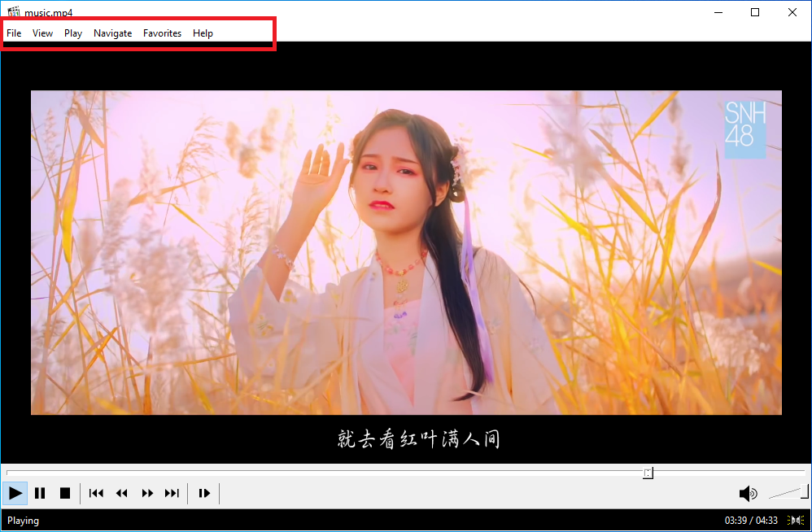Stop the video with the Stop button

[65, 493]
